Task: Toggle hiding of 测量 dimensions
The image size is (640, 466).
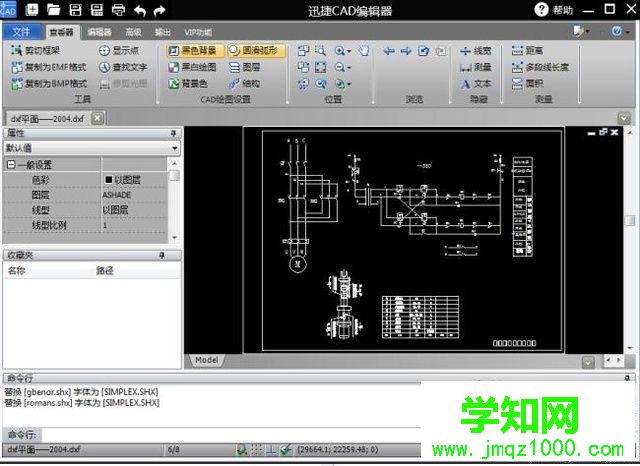Action: (x=476, y=67)
